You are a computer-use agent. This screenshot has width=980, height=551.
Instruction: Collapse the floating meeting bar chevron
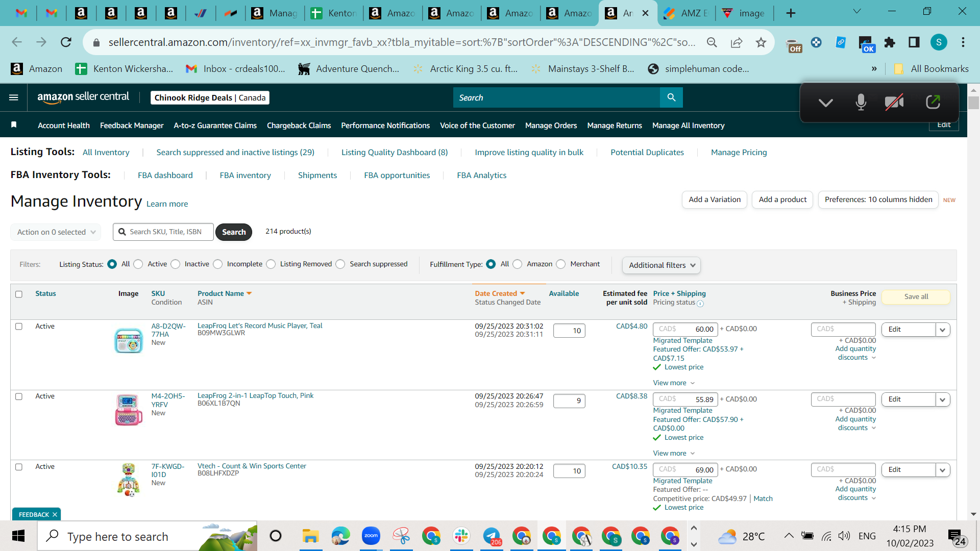[x=825, y=103]
